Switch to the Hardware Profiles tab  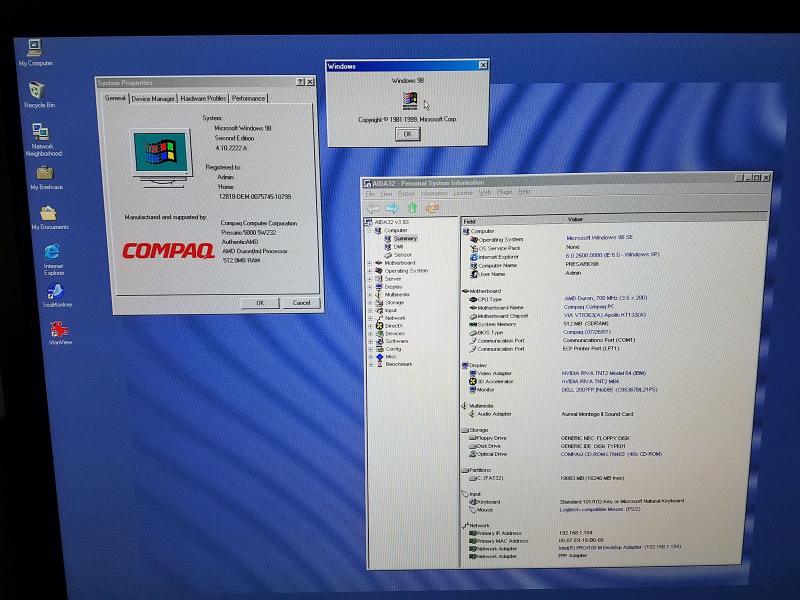[x=203, y=98]
